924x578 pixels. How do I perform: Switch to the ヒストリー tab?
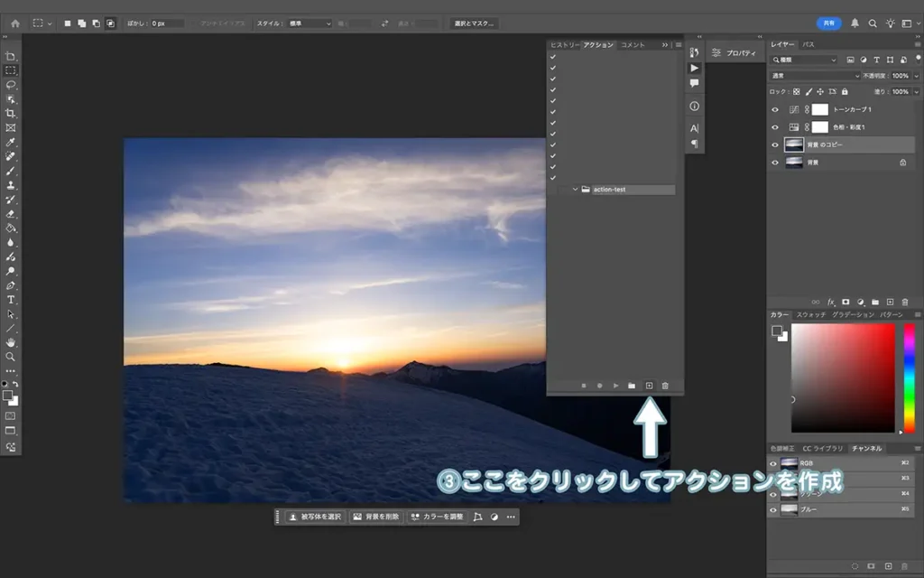[x=564, y=42]
